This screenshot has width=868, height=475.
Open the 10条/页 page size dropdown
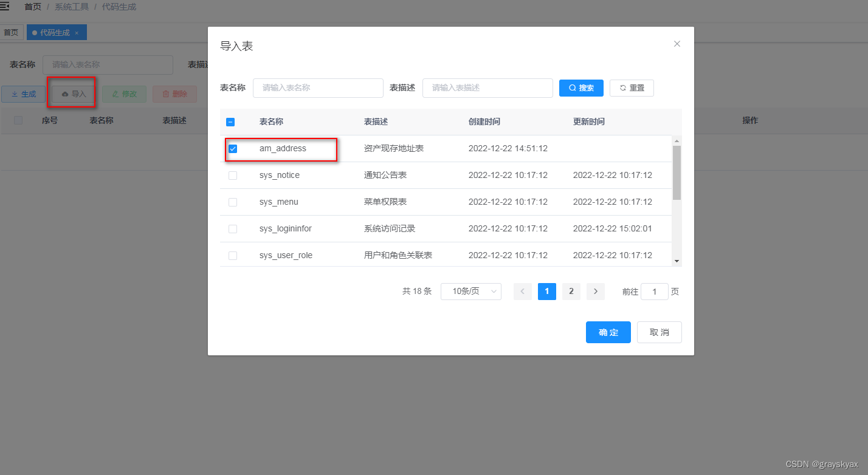coord(470,292)
